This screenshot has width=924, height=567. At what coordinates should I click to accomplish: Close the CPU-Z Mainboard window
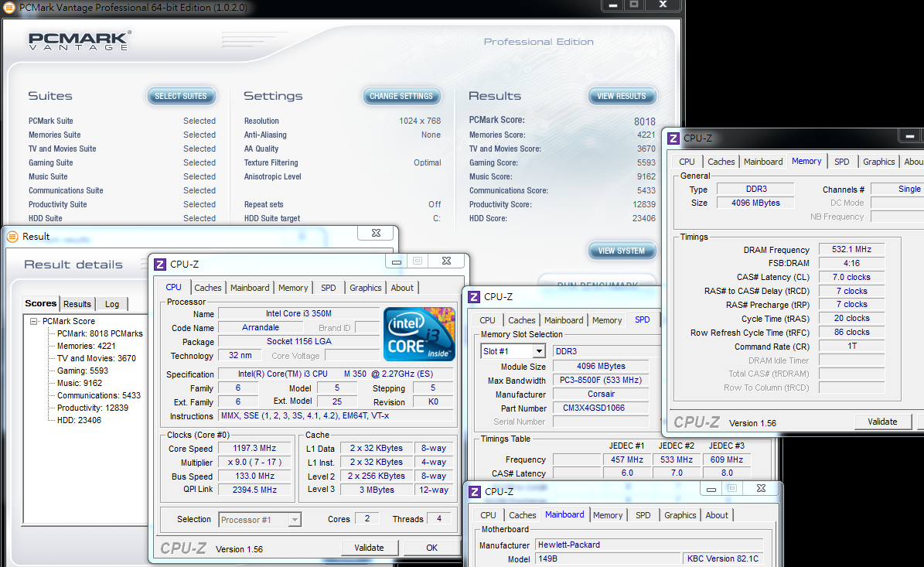click(761, 488)
